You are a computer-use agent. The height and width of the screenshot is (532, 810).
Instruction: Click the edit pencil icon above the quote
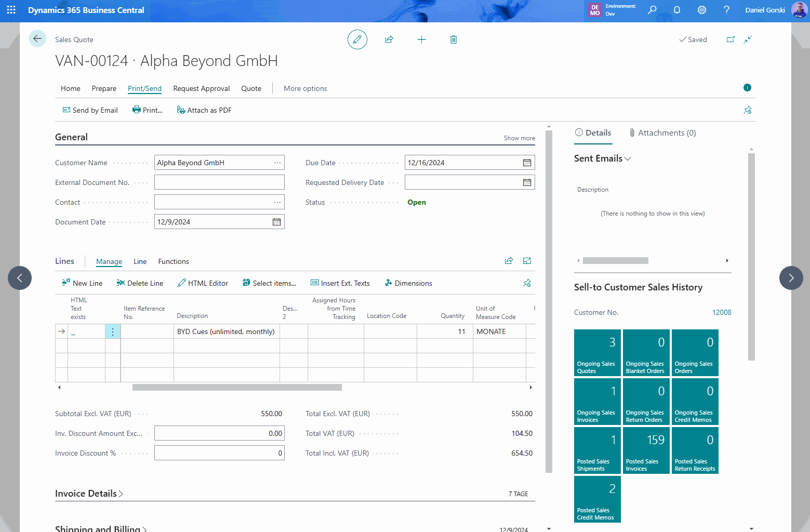pyautogui.click(x=357, y=39)
